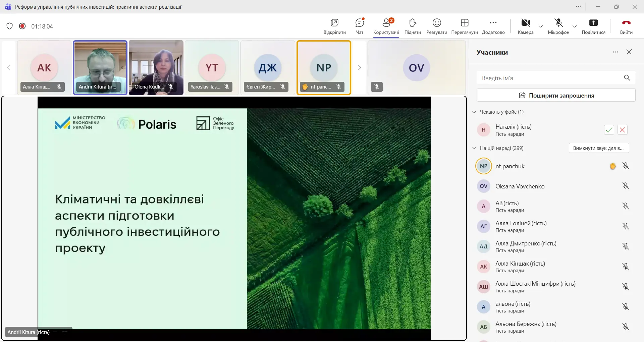644x342 pixels.
Task: Pop out the meeting window
Action: pos(334,26)
